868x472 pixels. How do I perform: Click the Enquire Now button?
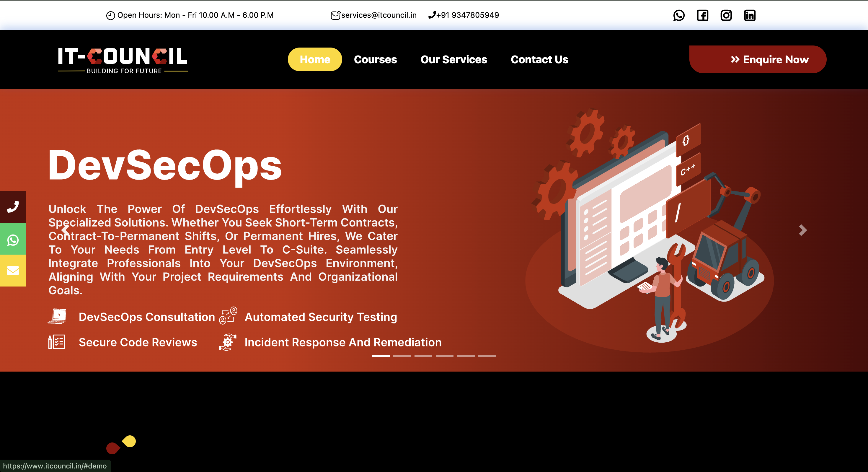click(758, 59)
